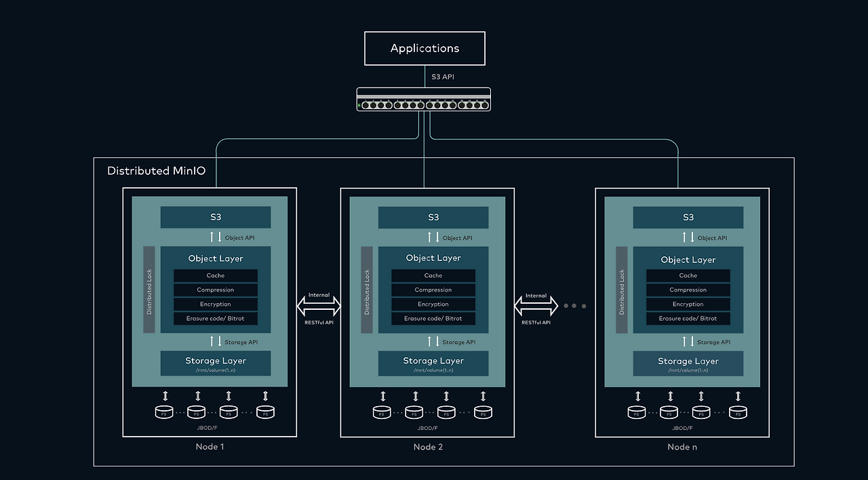Viewport: 868px width, 480px height.
Task: Select the Cache box in Node 1
Action: coord(216,276)
